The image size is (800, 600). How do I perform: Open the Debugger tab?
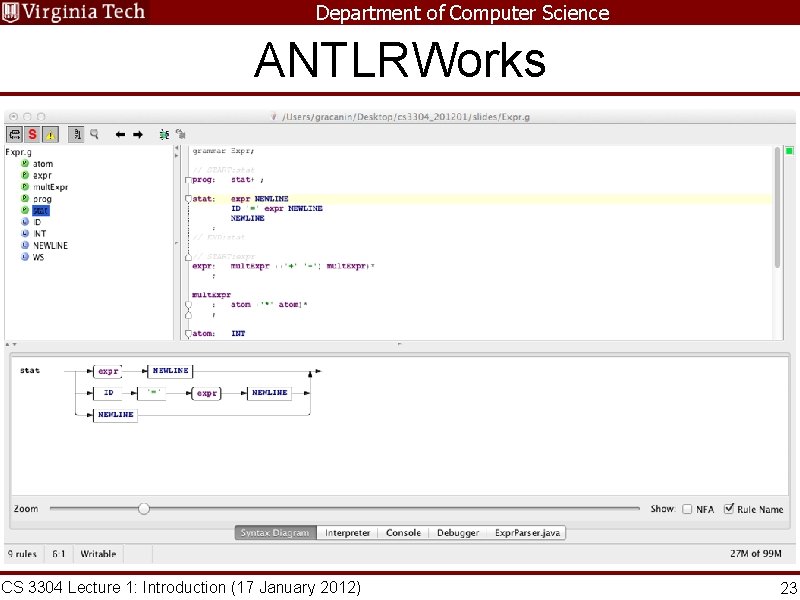(458, 533)
